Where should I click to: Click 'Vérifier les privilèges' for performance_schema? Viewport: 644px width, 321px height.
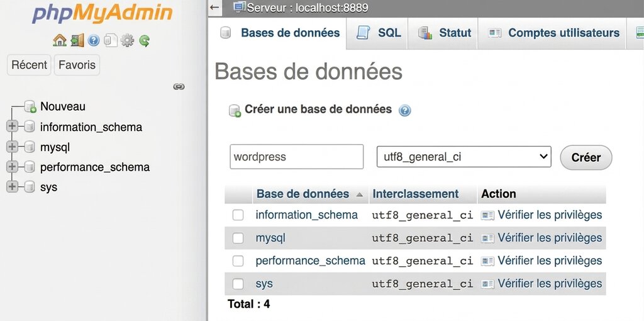pos(549,261)
